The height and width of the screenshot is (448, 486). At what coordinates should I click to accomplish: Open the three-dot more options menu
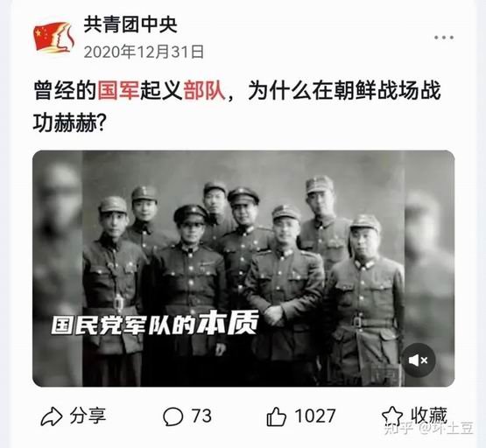point(444,38)
